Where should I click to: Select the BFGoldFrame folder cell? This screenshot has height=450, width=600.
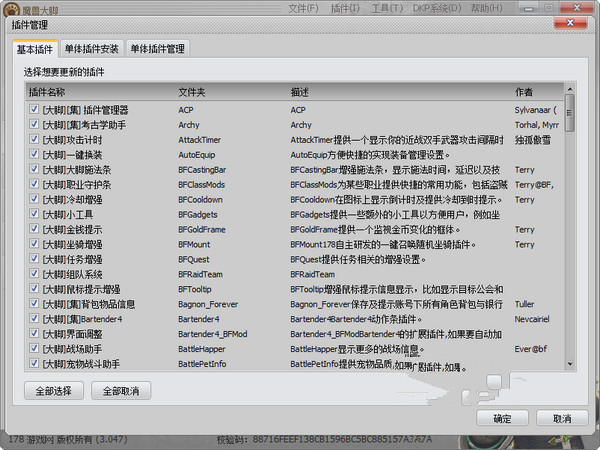point(202,229)
